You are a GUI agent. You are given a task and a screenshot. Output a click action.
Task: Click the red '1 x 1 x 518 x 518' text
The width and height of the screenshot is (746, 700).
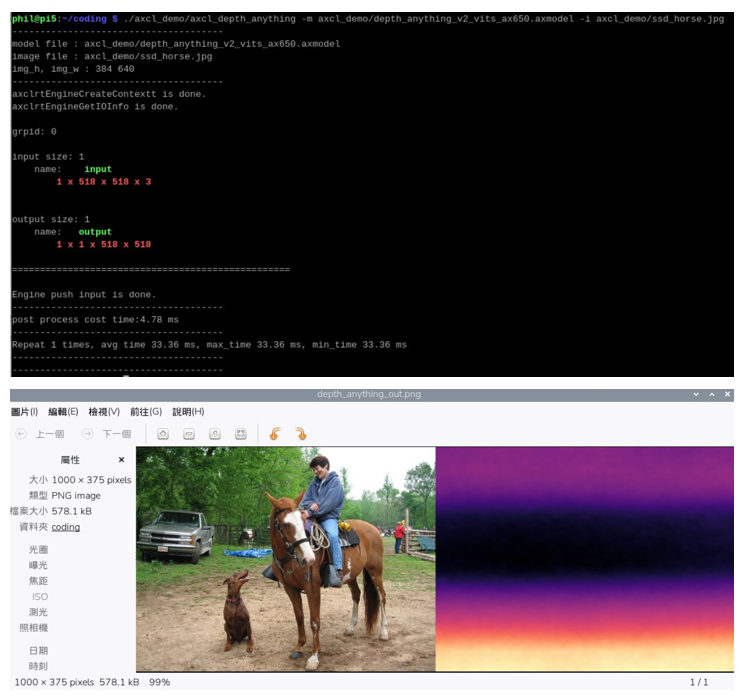[104, 245]
